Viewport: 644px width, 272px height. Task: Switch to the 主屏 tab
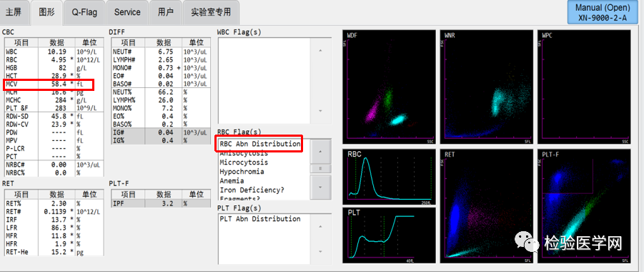point(14,12)
